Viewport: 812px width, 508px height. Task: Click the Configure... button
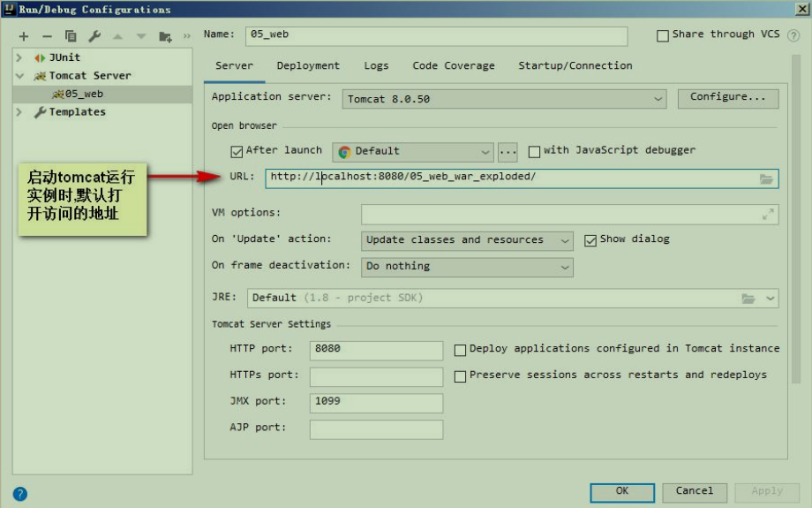[x=727, y=98]
